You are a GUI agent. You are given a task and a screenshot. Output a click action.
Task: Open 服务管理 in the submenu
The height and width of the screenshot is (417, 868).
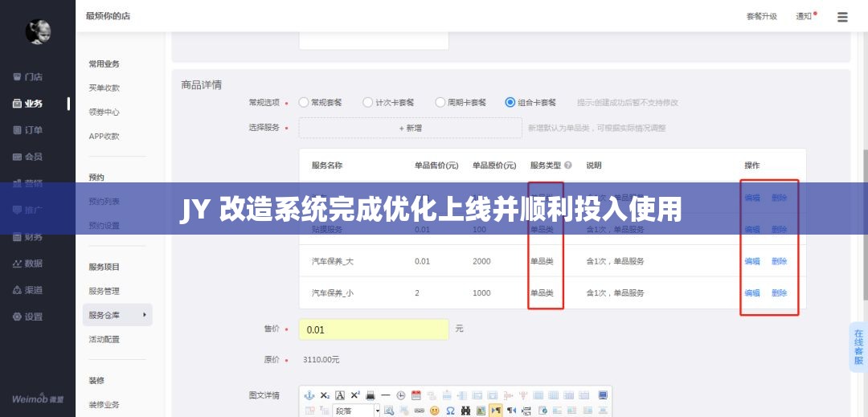pos(104,291)
